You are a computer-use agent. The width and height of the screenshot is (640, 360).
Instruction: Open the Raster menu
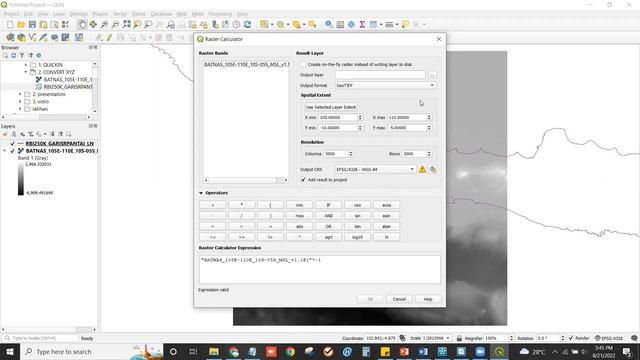[139, 14]
